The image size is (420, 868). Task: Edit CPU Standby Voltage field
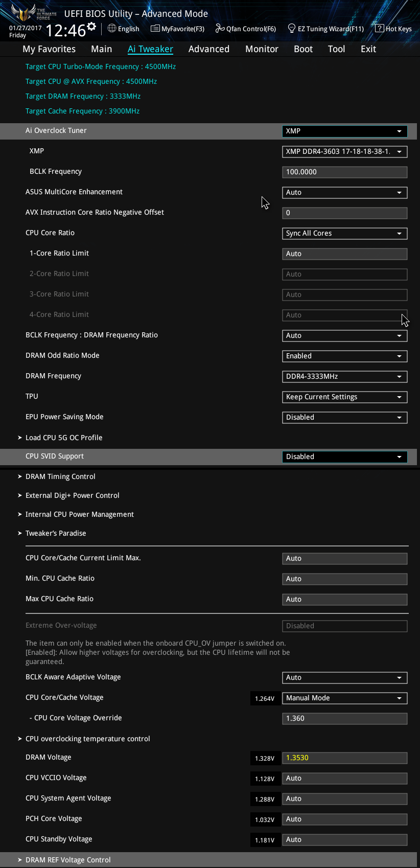(x=345, y=839)
